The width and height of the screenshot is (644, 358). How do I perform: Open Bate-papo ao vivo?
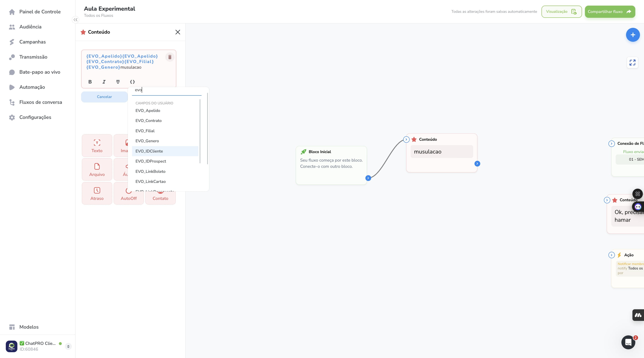35,72
